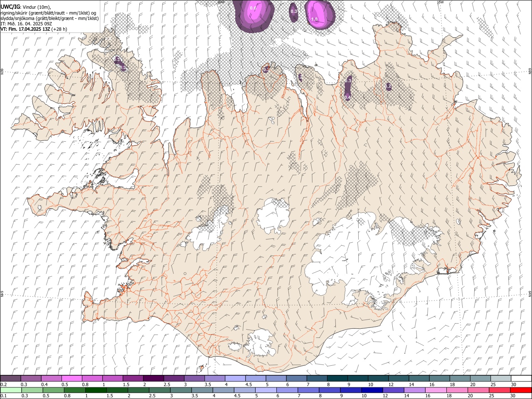Click the 15W longitude label along the map edge
The height and width of the screenshot is (399, 532).
click(x=440, y=2)
